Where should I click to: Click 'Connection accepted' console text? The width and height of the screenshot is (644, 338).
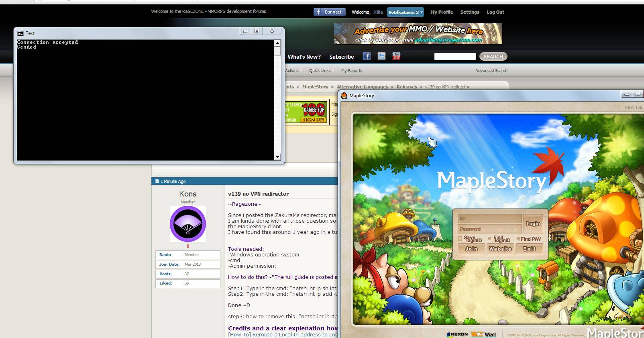pos(47,42)
